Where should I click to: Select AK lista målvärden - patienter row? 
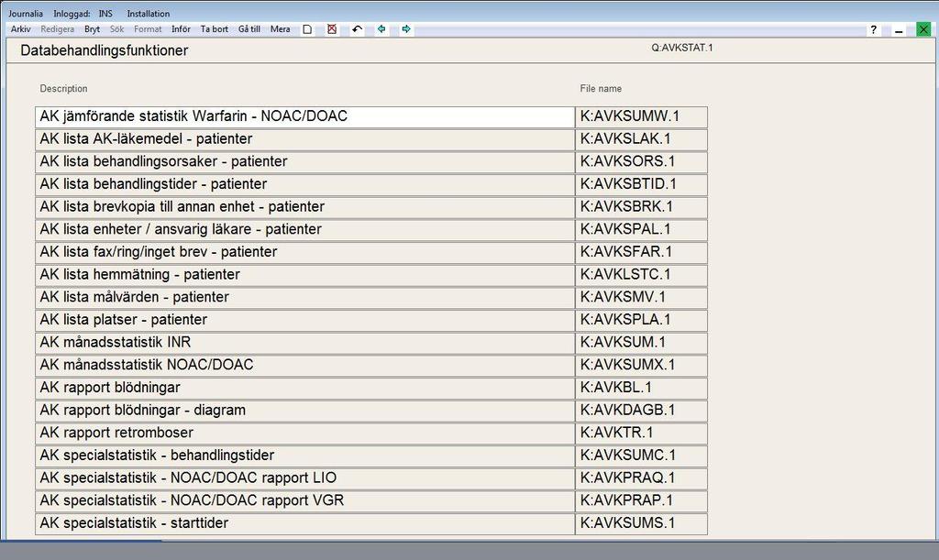pyautogui.click(x=304, y=297)
